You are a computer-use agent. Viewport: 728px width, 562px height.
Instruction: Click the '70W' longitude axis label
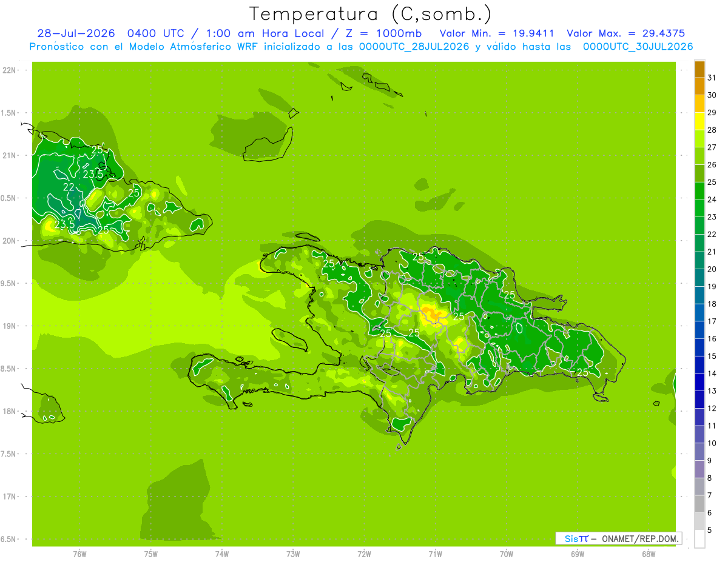(x=507, y=554)
